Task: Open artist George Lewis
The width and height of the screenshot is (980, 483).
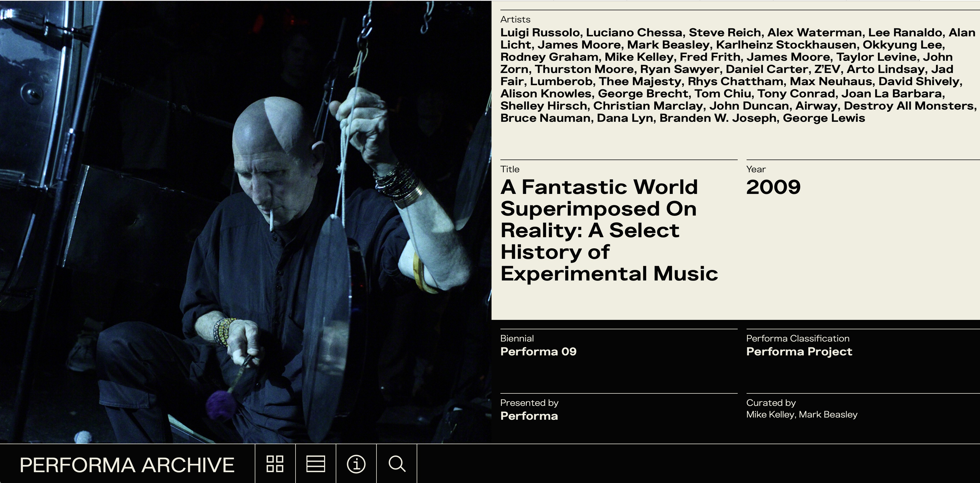Action: pyautogui.click(x=824, y=118)
